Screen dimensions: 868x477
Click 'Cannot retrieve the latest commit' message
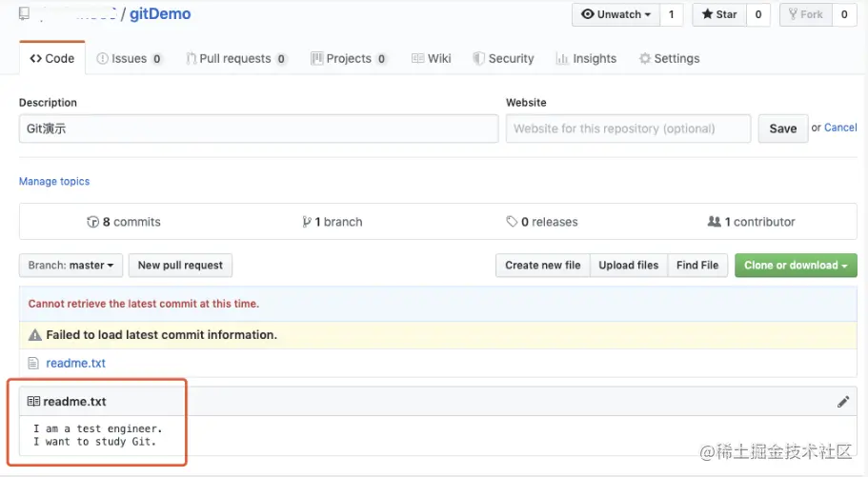[x=143, y=304]
